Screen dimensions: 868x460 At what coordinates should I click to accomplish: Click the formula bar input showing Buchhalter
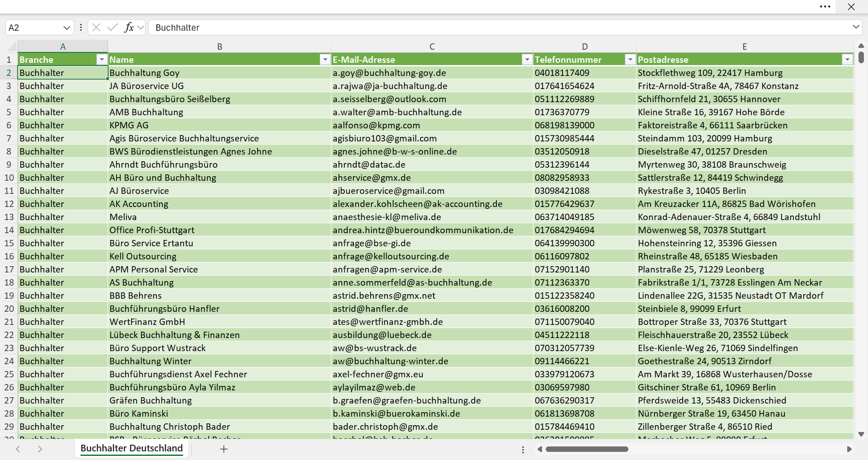point(500,28)
